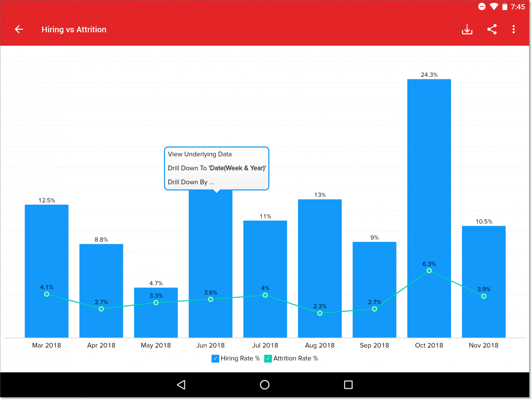Tap the attrition point in Sep 2018 bar

click(375, 309)
